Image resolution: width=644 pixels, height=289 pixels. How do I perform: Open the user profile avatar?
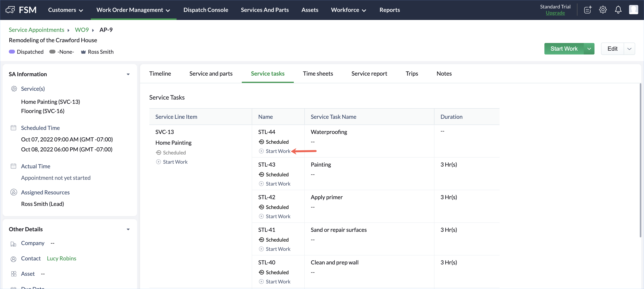coord(633,10)
